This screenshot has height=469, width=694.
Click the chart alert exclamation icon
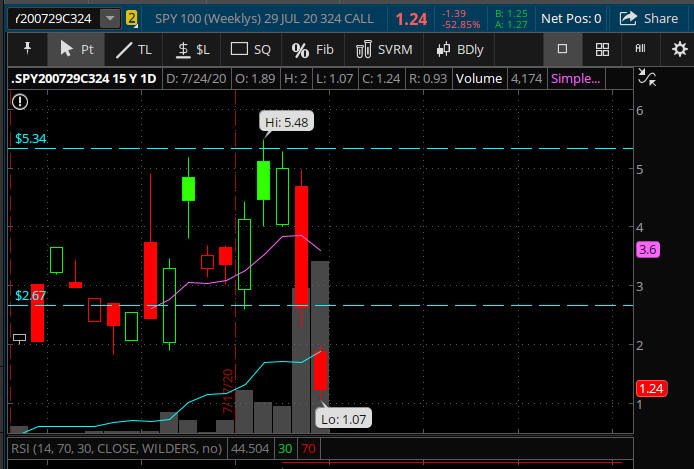coord(20,100)
